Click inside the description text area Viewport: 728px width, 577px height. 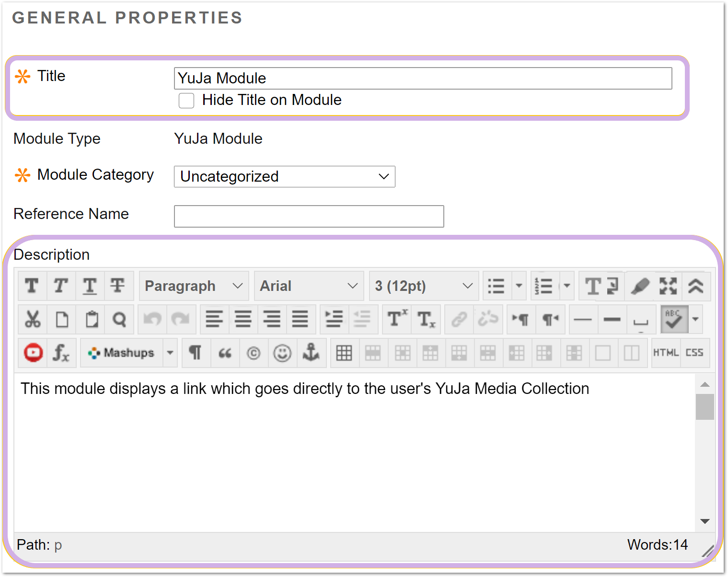point(355,453)
